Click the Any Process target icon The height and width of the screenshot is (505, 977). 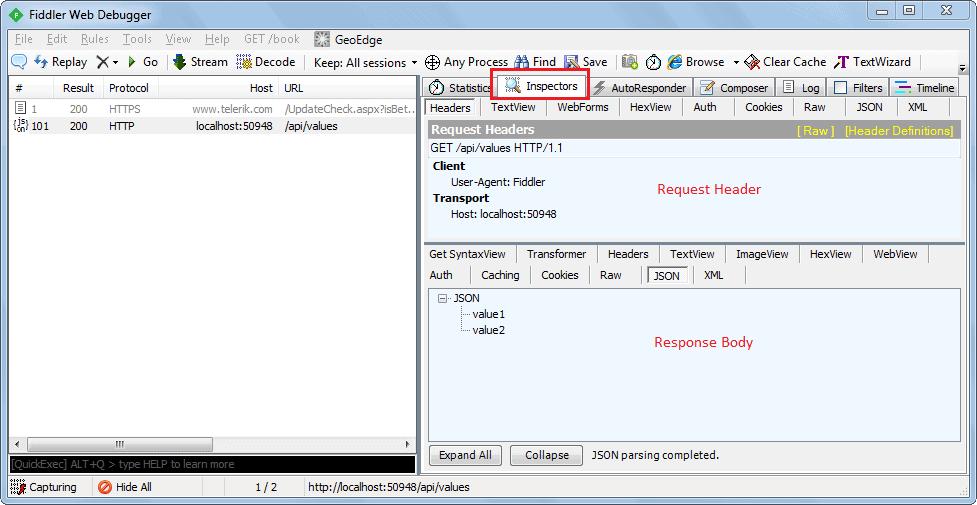click(x=433, y=62)
